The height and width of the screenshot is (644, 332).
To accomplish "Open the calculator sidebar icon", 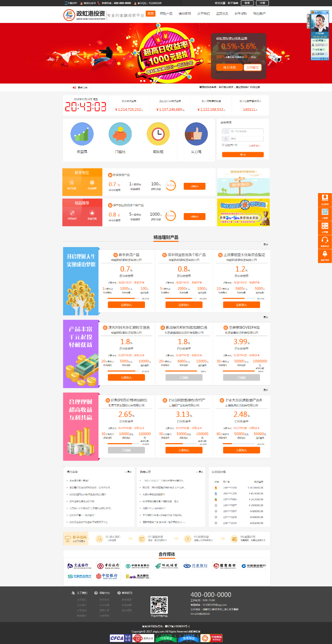I will [325, 227].
